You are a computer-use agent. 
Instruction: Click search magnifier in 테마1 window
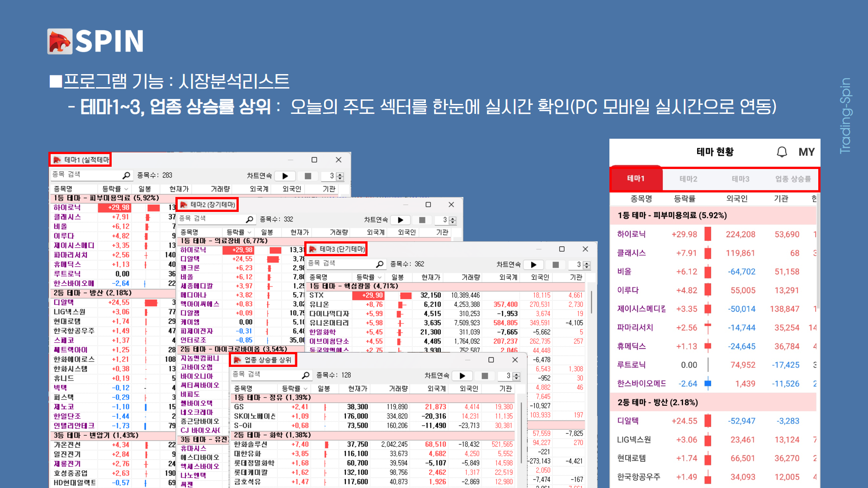(126, 175)
